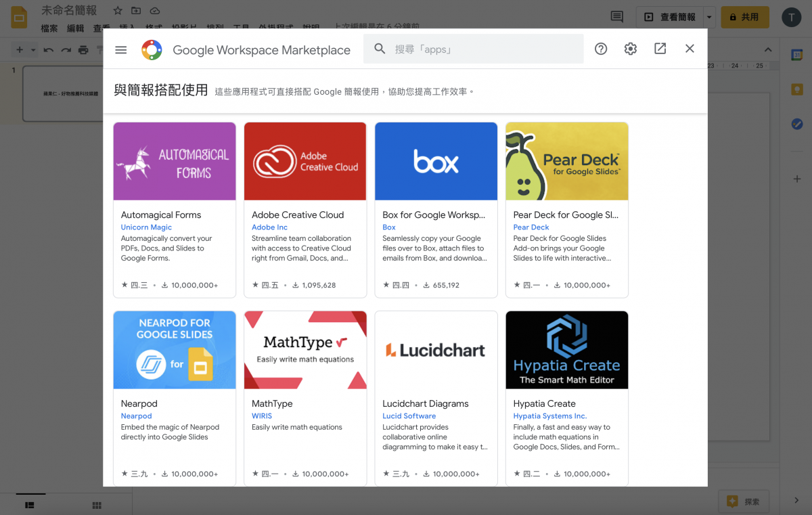Image resolution: width=812 pixels, height=515 pixels.
Task: Switch to filmstrip view icon
Action: click(x=30, y=505)
